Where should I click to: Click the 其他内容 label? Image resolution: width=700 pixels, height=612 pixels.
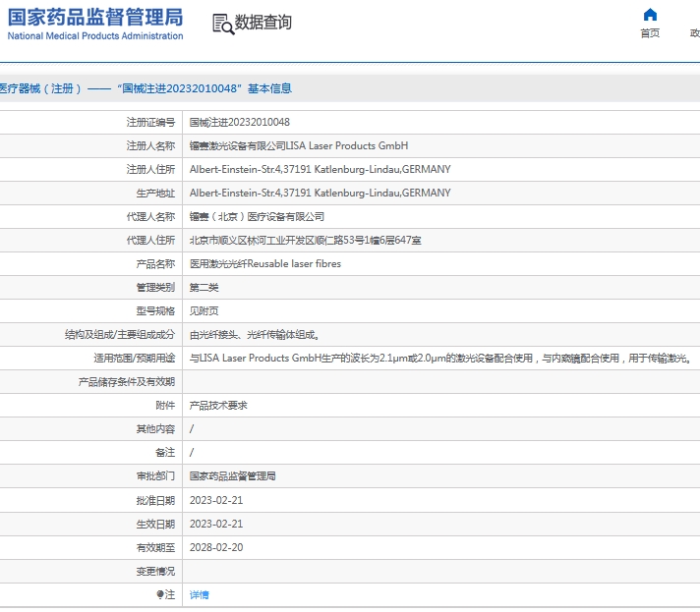click(155, 429)
